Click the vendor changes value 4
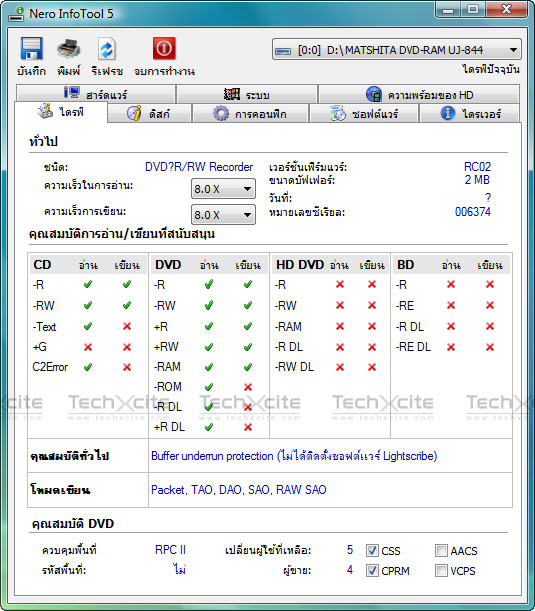The height and width of the screenshot is (611, 535). click(350, 570)
